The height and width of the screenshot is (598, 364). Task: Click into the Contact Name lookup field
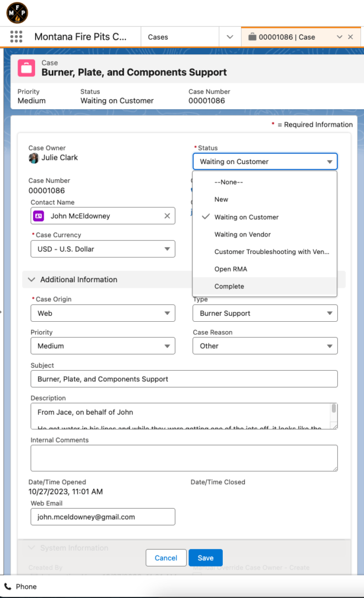[103, 216]
